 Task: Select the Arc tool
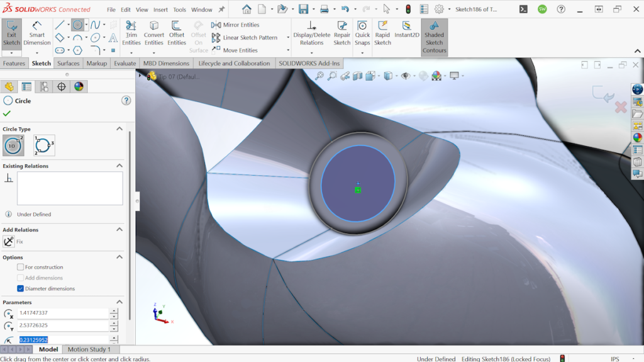[x=77, y=38]
